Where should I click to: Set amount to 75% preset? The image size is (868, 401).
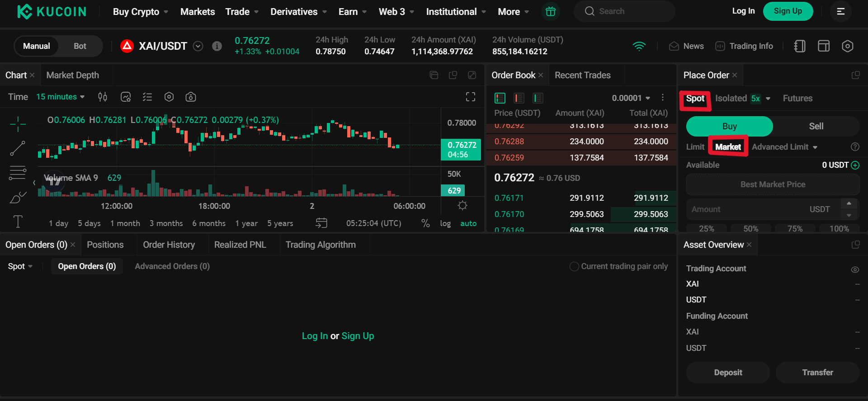[x=795, y=228]
